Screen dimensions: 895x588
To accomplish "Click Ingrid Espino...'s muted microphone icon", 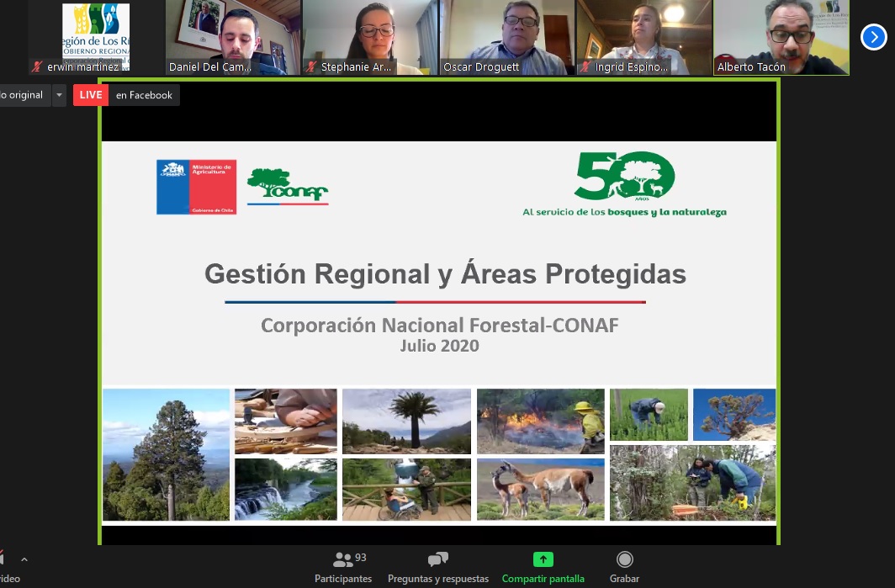I will coord(585,66).
